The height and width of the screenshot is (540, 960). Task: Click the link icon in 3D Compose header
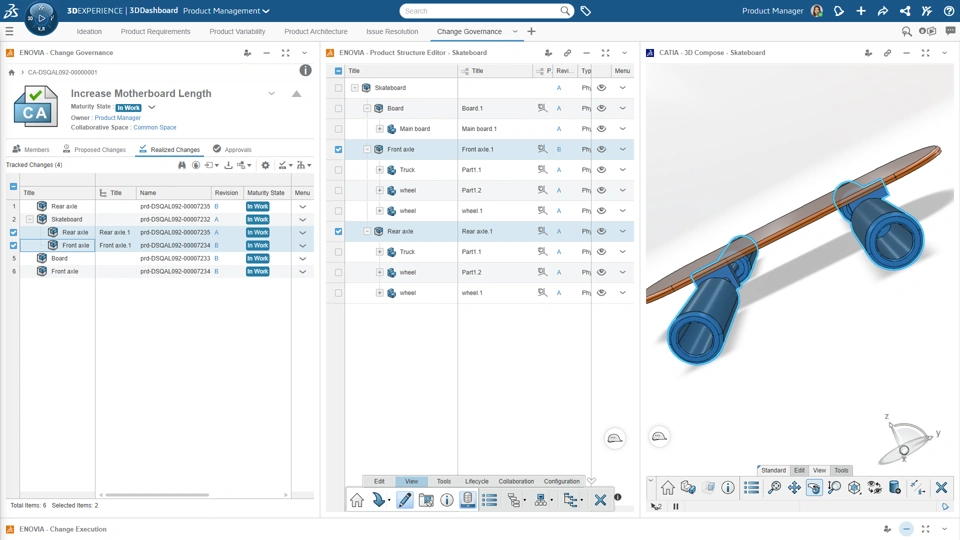click(x=887, y=53)
